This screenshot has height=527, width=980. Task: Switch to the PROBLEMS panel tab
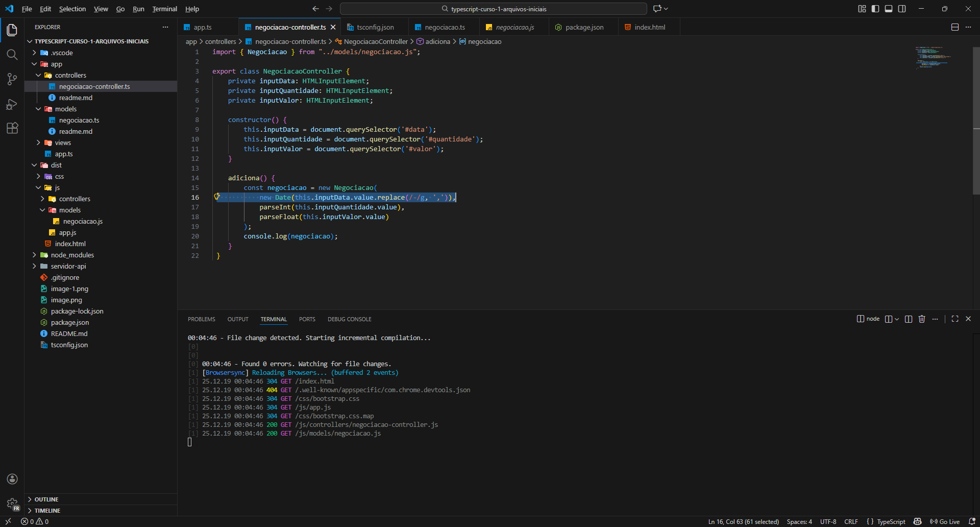point(201,319)
